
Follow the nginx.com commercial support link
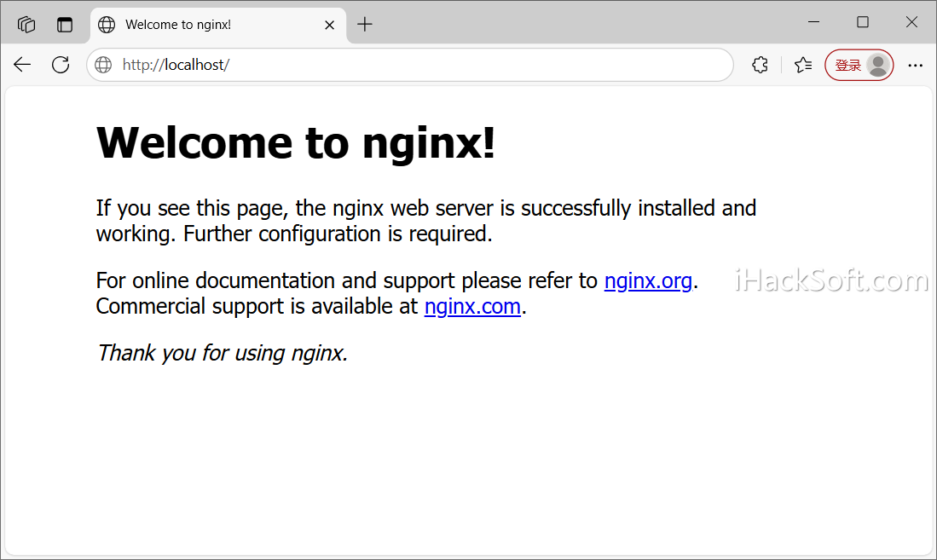point(472,307)
